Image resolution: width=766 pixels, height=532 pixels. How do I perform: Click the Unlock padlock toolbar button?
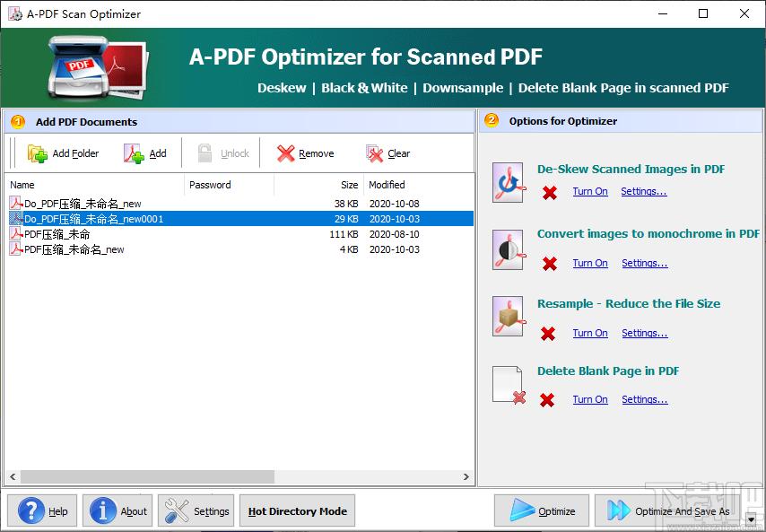(223, 153)
